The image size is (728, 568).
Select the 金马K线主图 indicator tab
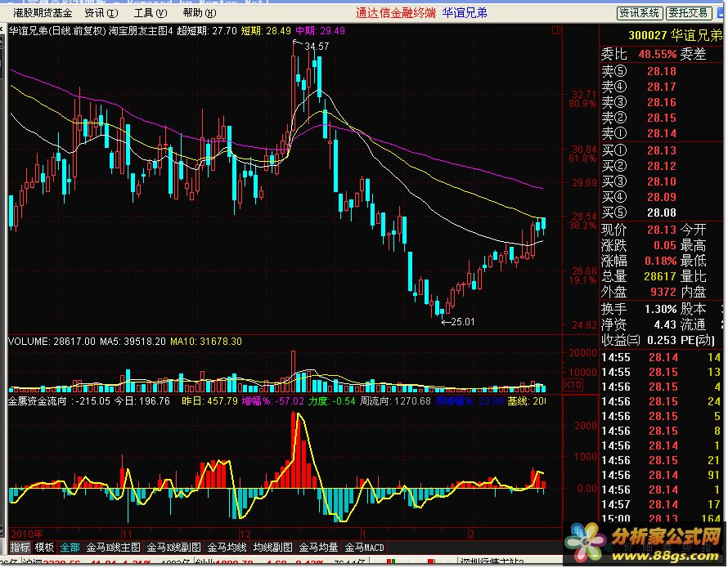click(x=113, y=548)
